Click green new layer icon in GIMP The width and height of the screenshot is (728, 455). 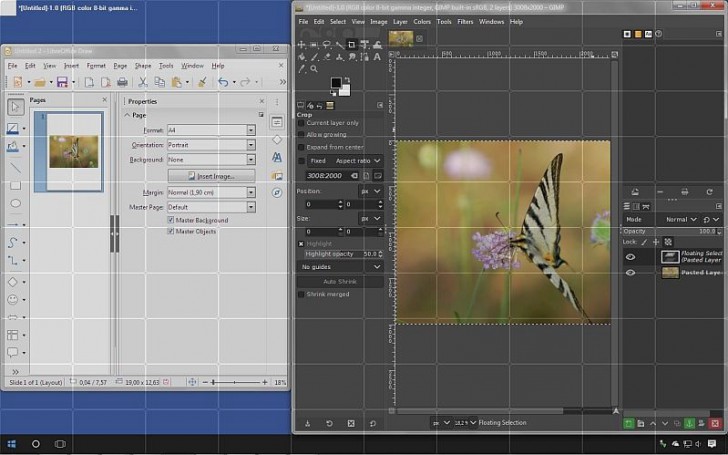tap(628, 423)
